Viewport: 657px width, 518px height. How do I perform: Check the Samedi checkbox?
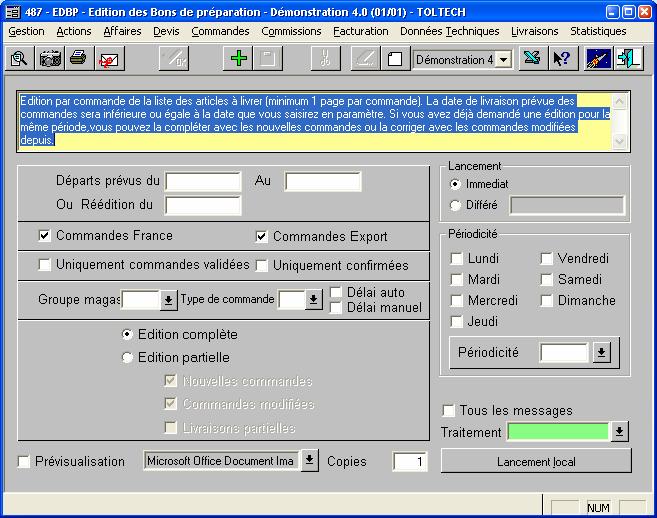pos(546,279)
